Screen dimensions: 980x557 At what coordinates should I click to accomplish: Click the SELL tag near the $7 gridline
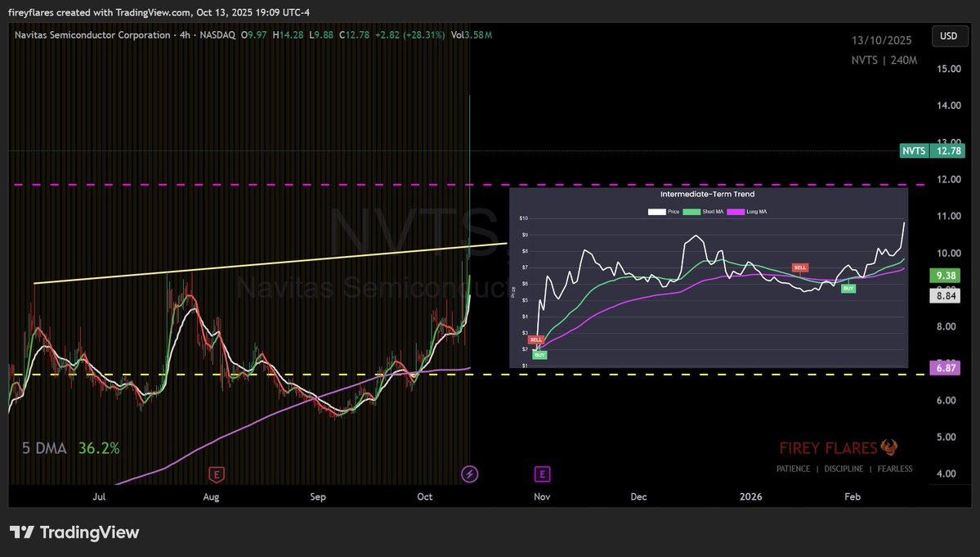(800, 267)
